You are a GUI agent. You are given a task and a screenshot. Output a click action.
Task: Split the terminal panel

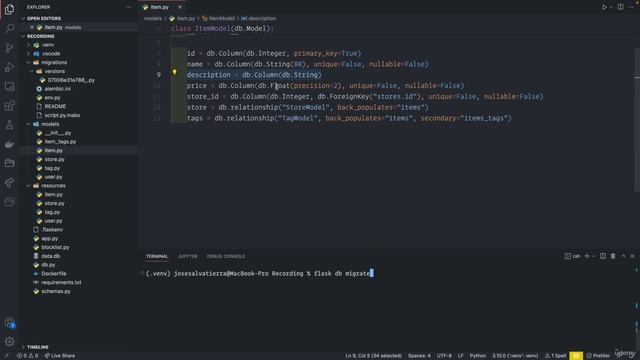603,256
